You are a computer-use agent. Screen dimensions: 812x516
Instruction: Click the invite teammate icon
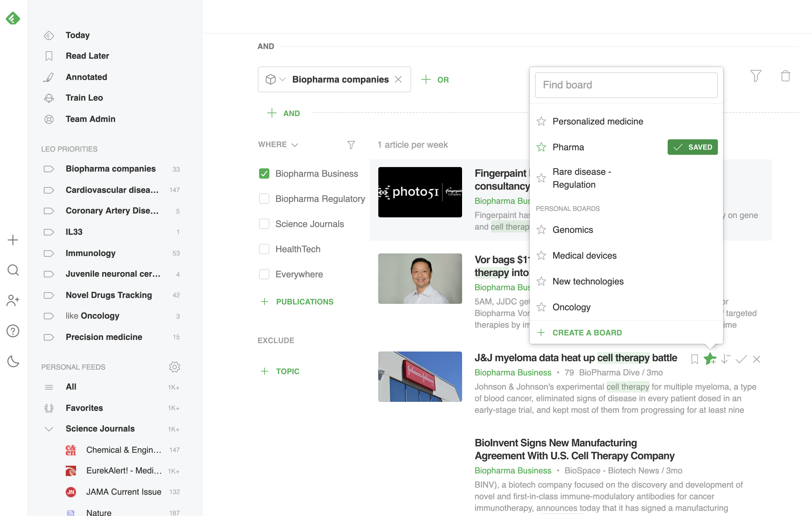[13, 300]
